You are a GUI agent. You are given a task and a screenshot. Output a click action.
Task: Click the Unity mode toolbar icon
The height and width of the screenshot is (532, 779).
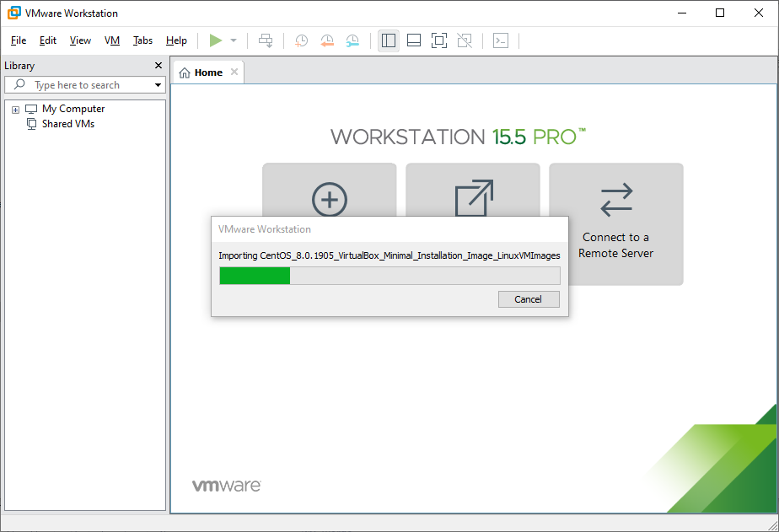[x=465, y=40]
